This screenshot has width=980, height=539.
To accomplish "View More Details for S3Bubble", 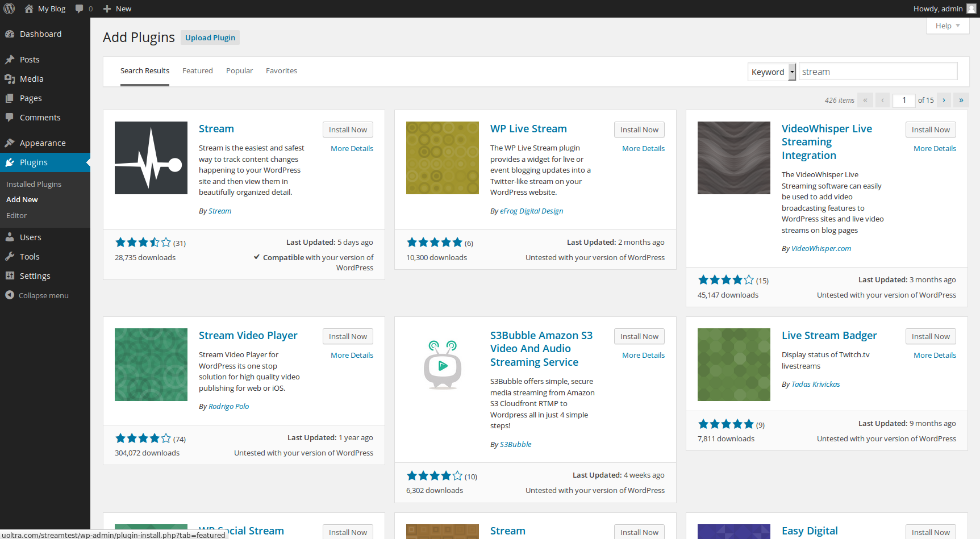I will point(644,356).
